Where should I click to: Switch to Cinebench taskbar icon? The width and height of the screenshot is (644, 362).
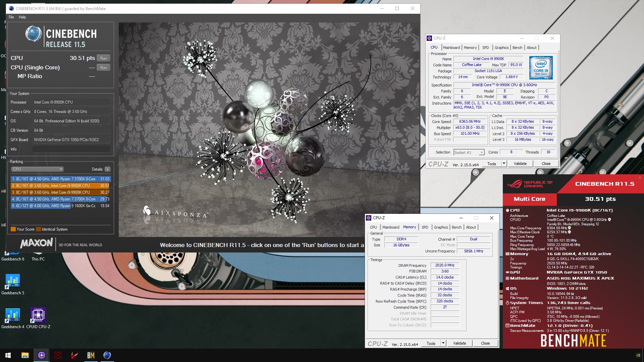point(107,355)
